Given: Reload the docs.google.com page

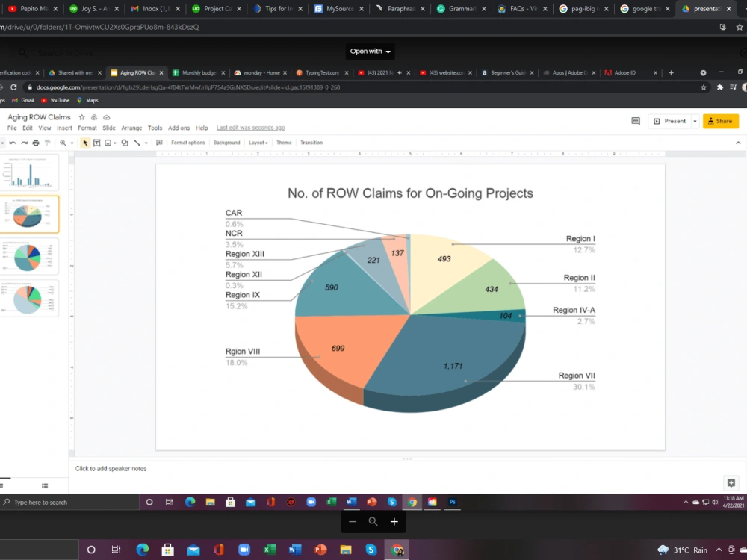Looking at the screenshot, I should click(x=13, y=87).
